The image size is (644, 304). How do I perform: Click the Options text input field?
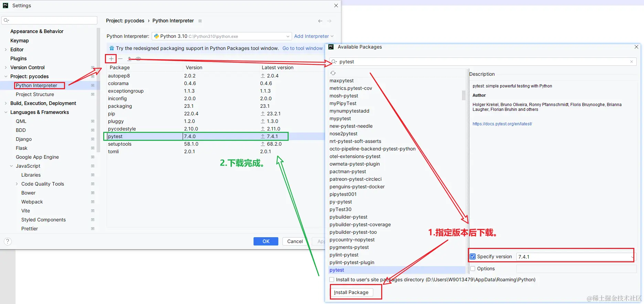576,269
